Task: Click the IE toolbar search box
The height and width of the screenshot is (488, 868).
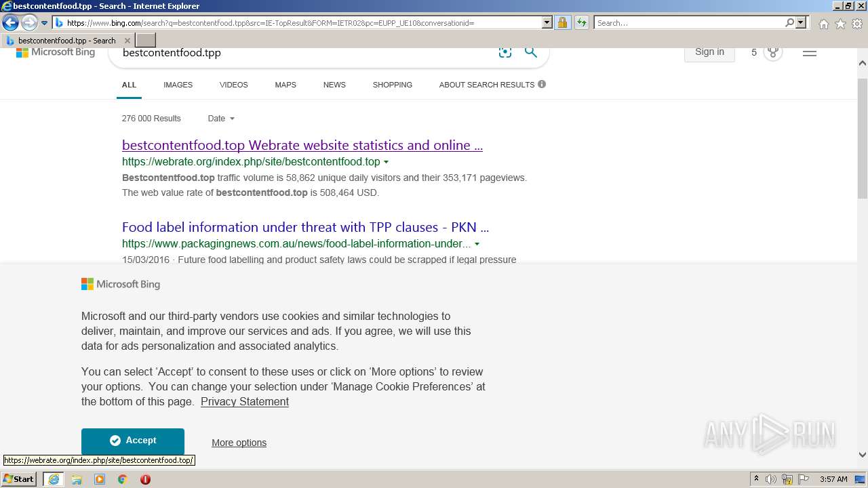Action: click(x=689, y=22)
